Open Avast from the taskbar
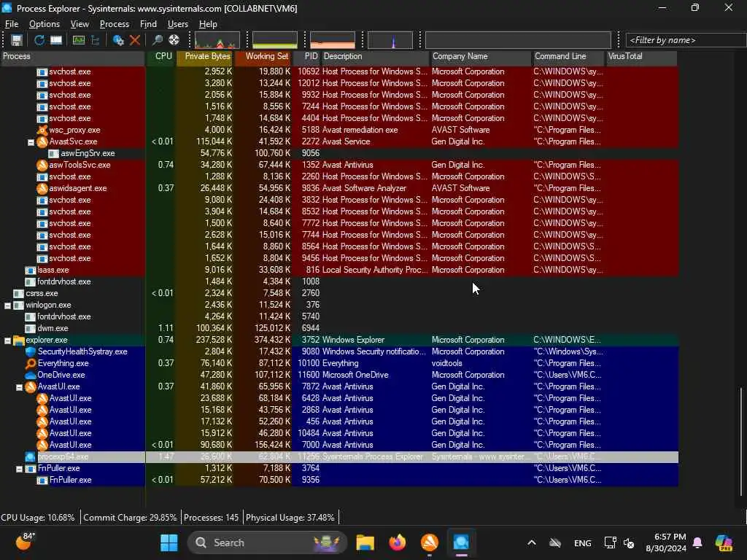This screenshot has width=747, height=560. tap(429, 542)
